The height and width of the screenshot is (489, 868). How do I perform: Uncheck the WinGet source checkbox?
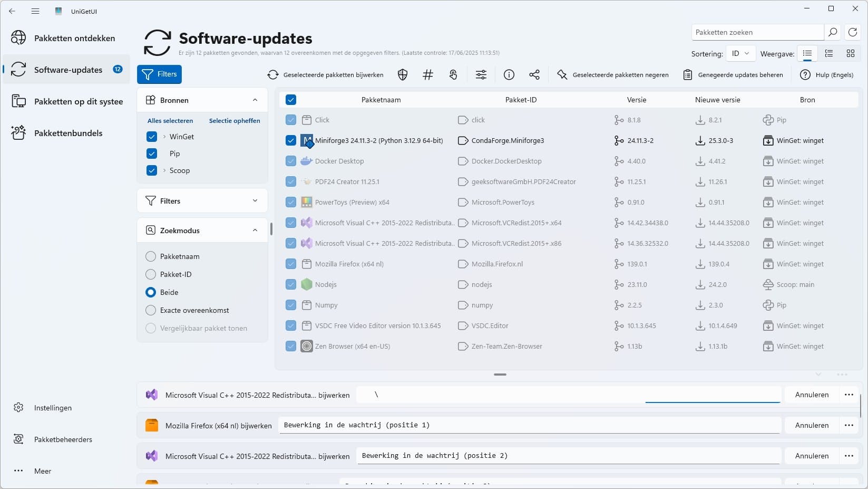point(152,137)
